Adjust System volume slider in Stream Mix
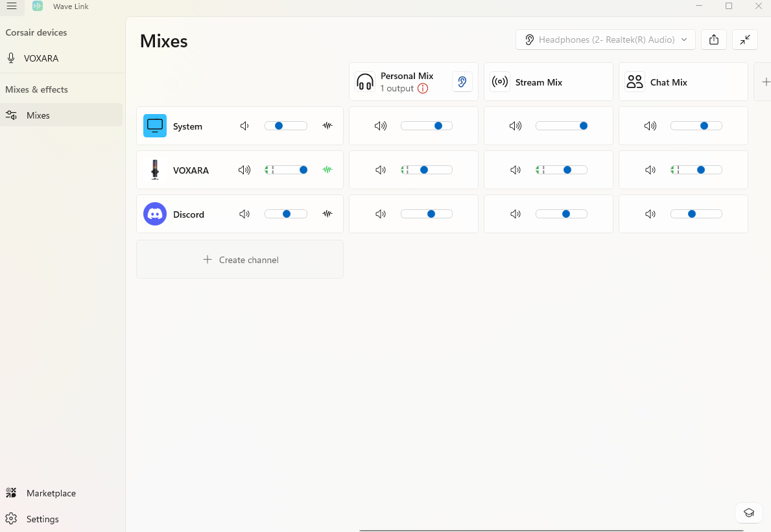The height and width of the screenshot is (532, 771). (561, 126)
